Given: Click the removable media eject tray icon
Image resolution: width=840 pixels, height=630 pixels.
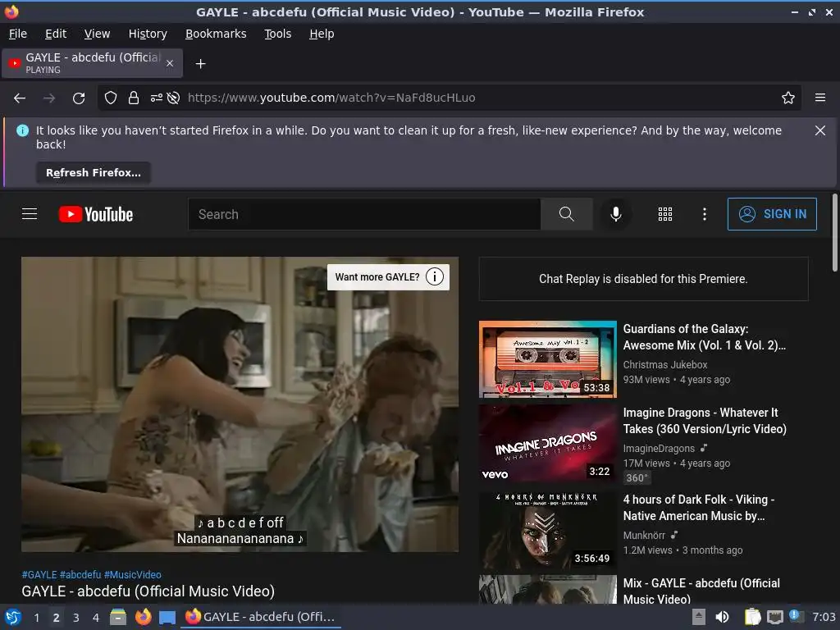Looking at the screenshot, I should 699,617.
